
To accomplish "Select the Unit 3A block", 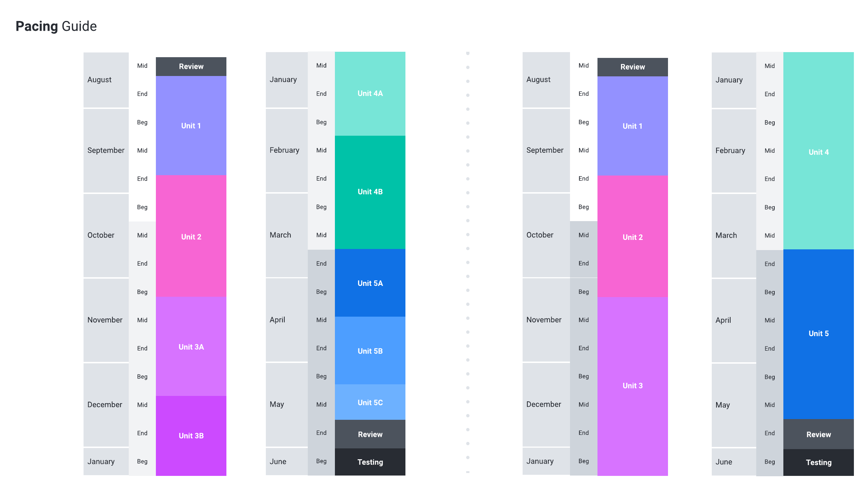I will tap(191, 346).
